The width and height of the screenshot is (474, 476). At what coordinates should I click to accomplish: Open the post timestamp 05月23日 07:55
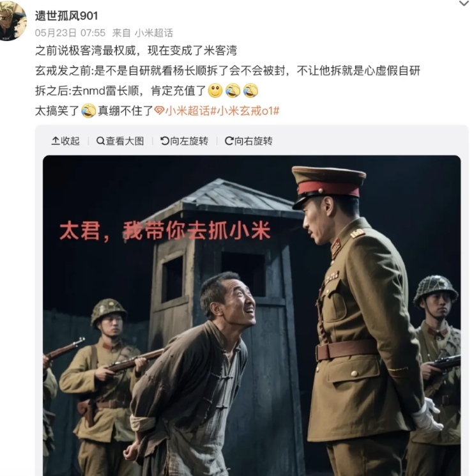(x=70, y=33)
